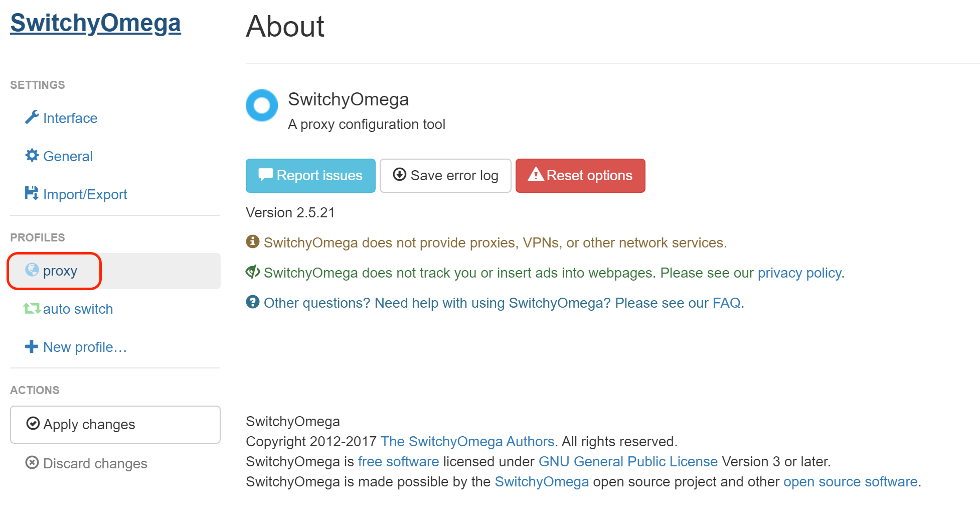Screen dimensions: 980x509
Task: Click the blue SwitchyOmega circle logo
Action: (x=261, y=105)
